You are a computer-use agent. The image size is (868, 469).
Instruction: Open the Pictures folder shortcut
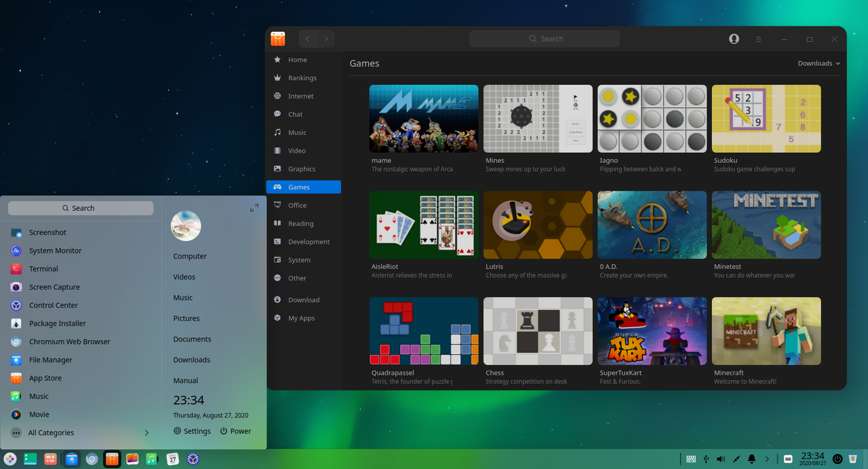[x=186, y=318]
